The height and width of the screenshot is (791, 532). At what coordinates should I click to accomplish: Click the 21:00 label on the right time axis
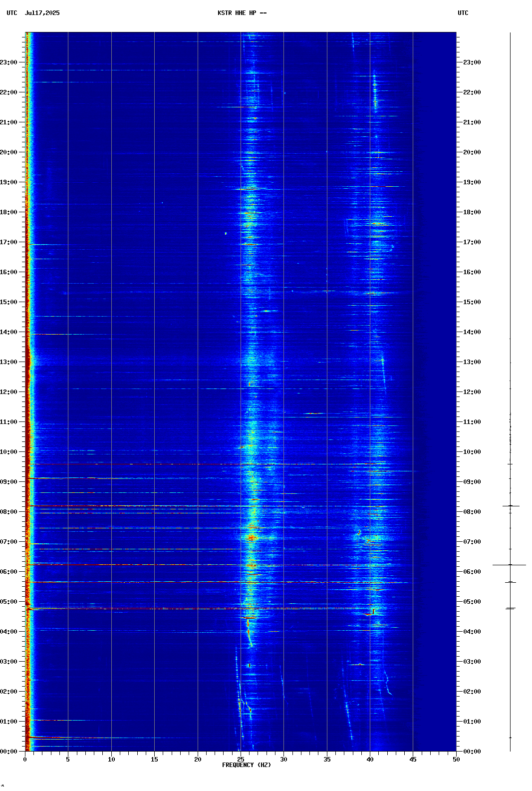(x=472, y=122)
